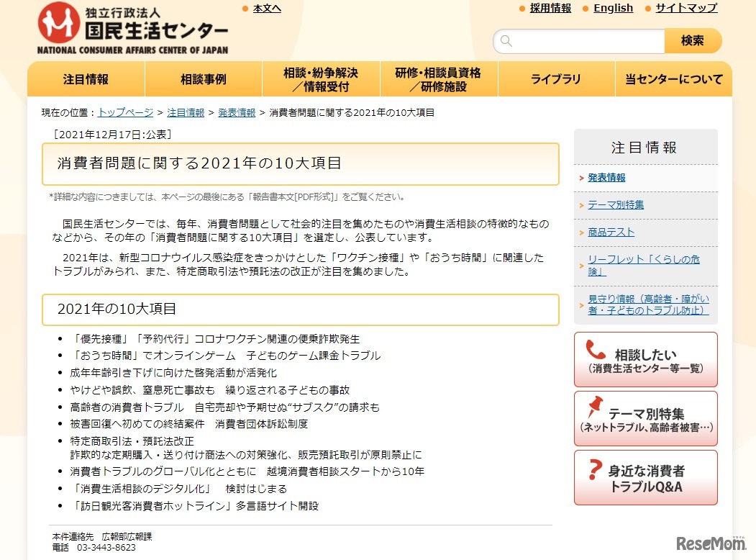The height and width of the screenshot is (560, 756).
Task: Click the publication date 2021年12月17日:公表
Action: pos(112,135)
